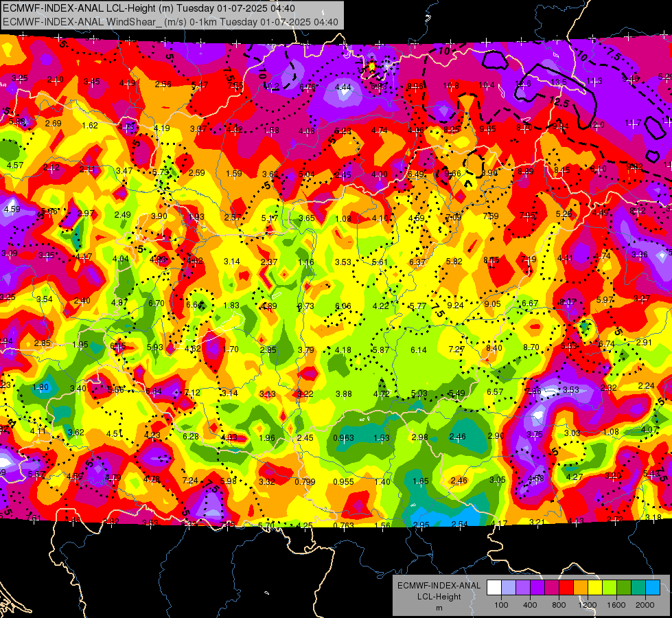Select the white 100 m legend swatch
Screen dimensions: 672x618
494,588
